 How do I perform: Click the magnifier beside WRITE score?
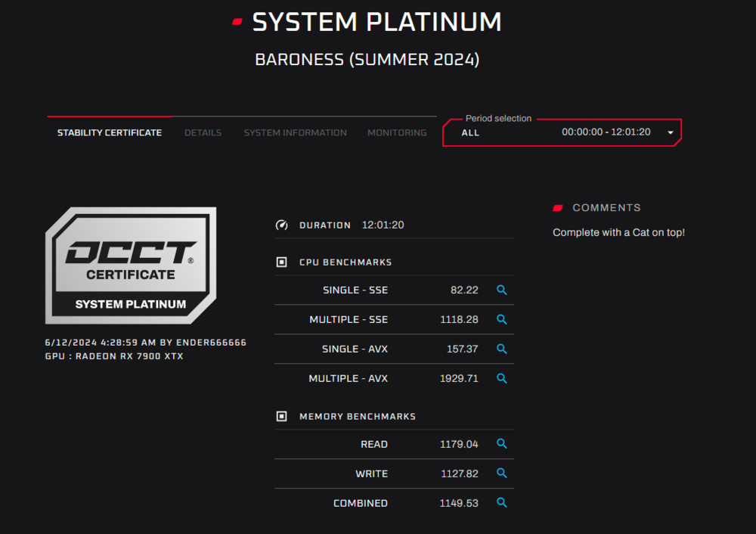pos(501,473)
